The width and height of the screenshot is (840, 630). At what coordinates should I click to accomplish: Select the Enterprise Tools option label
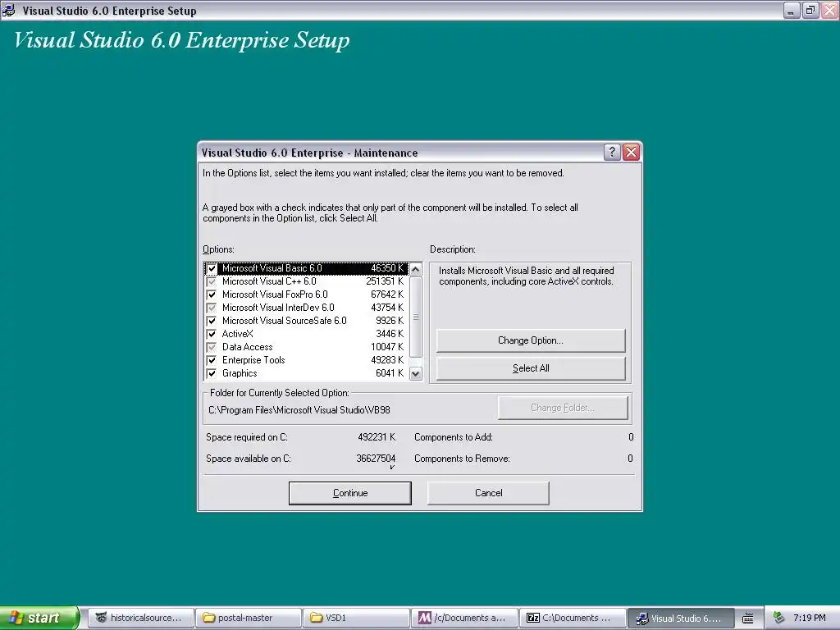pyautogui.click(x=253, y=360)
